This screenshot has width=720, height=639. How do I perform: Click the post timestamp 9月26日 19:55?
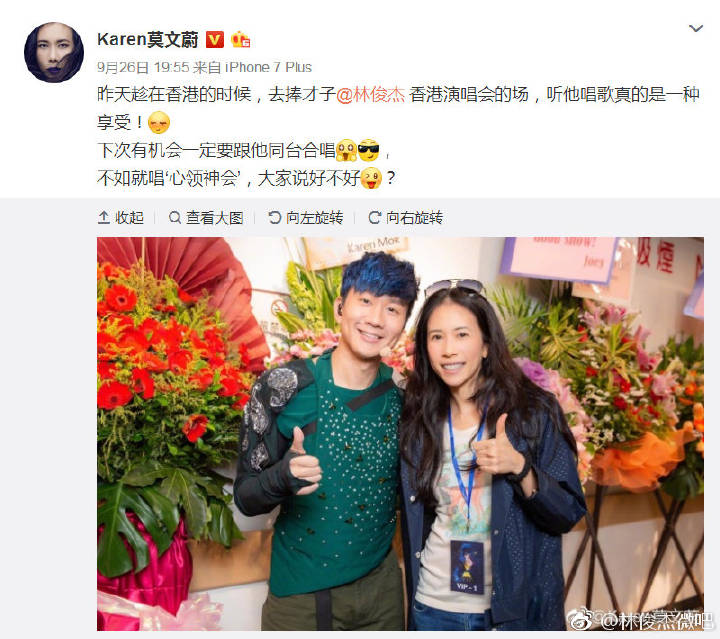[x=143, y=67]
